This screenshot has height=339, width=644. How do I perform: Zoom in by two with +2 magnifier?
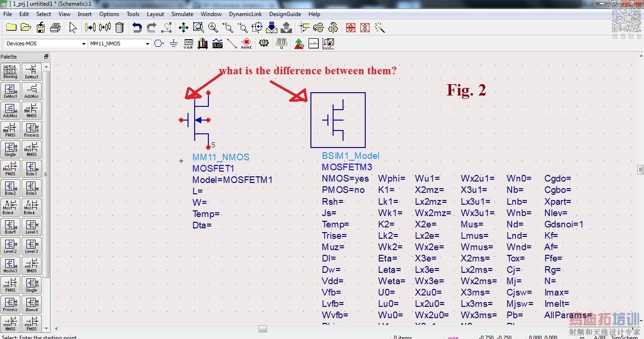tap(228, 28)
